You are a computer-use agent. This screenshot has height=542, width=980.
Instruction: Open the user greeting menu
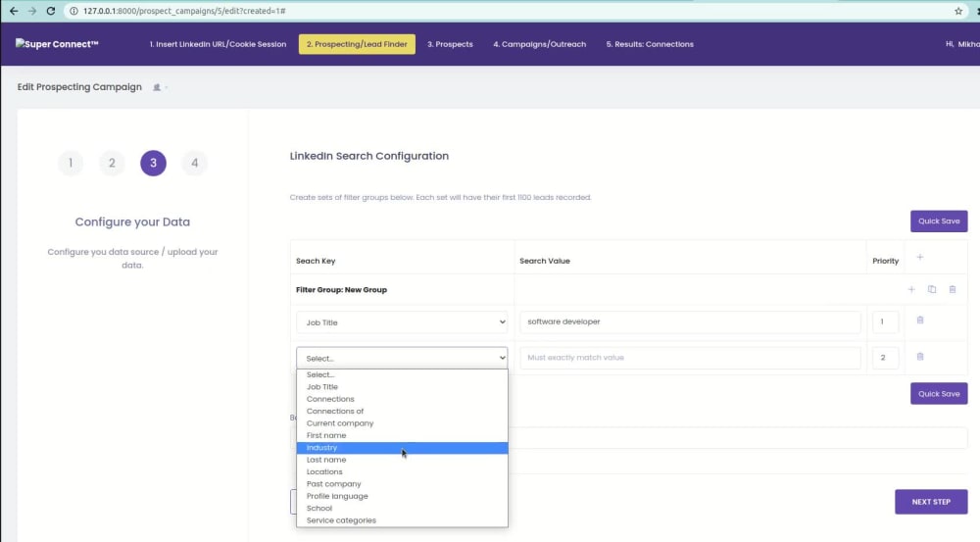coord(962,44)
